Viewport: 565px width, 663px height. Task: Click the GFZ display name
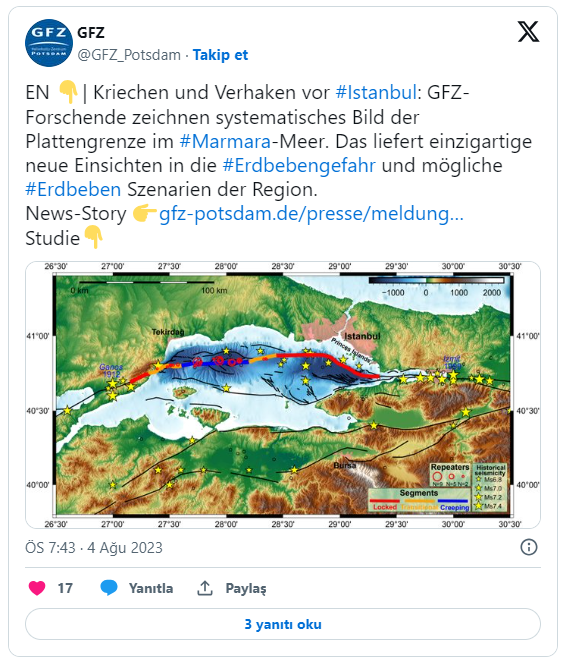click(91, 33)
